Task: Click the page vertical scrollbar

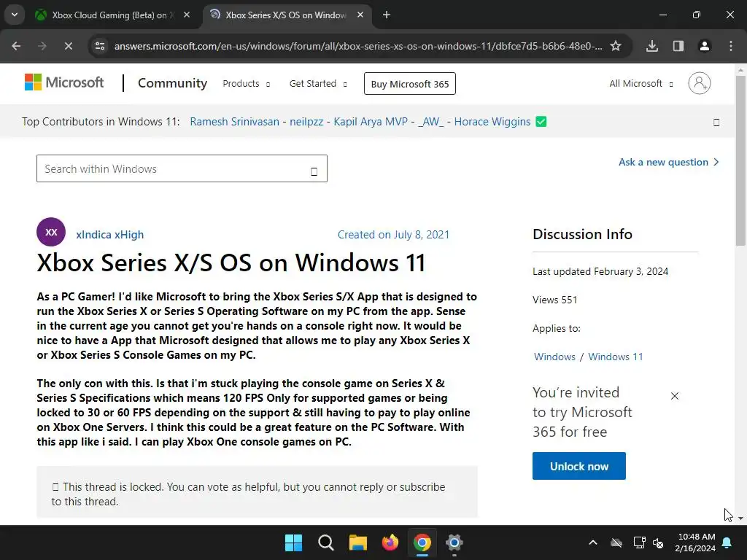Action: tap(741, 160)
